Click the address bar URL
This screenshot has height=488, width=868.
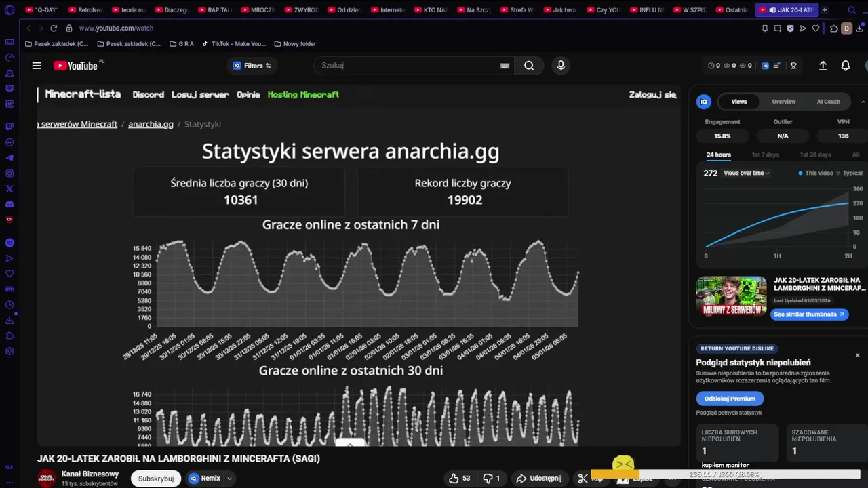116,28
